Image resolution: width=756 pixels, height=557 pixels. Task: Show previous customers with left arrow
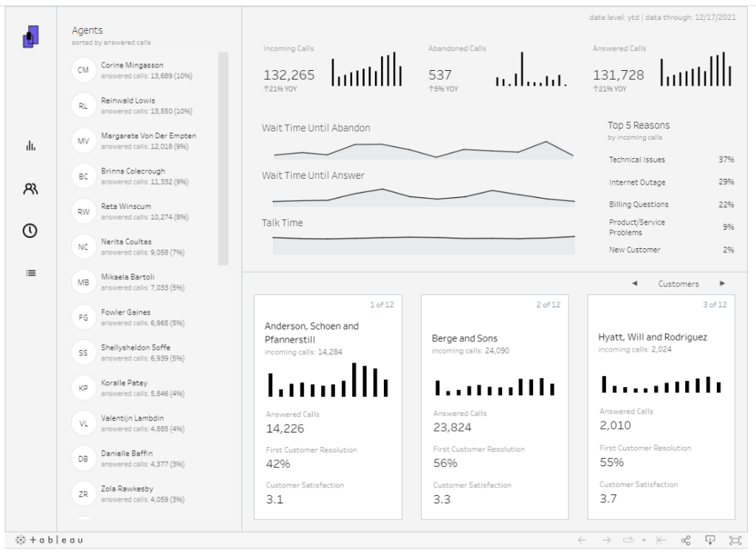coord(635,284)
